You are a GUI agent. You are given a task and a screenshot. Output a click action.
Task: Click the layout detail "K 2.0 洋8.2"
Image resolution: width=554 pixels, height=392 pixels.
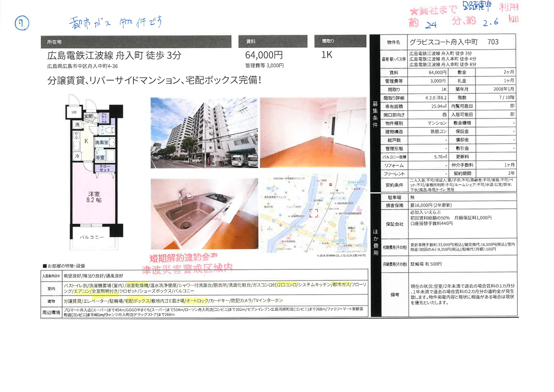(436, 98)
